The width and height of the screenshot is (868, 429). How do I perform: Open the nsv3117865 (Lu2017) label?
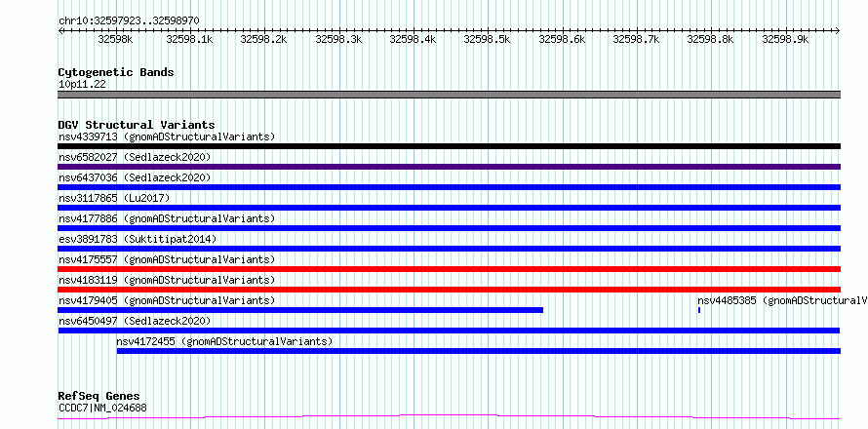[114, 198]
